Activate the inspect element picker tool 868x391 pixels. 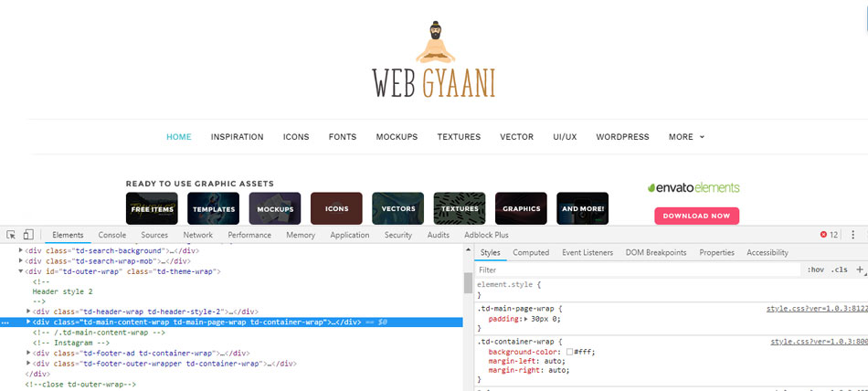(x=10, y=235)
